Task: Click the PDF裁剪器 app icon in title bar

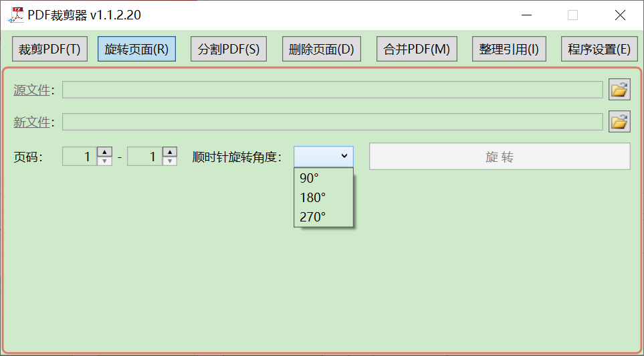Action: coord(15,15)
